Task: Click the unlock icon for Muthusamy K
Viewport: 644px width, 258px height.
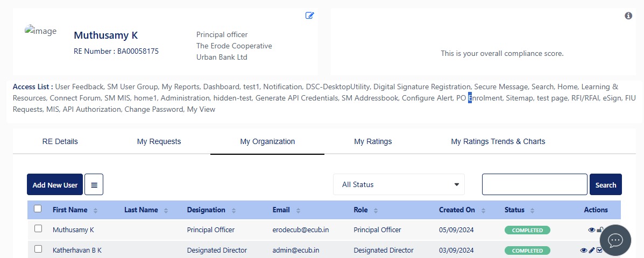Action: 600,230
